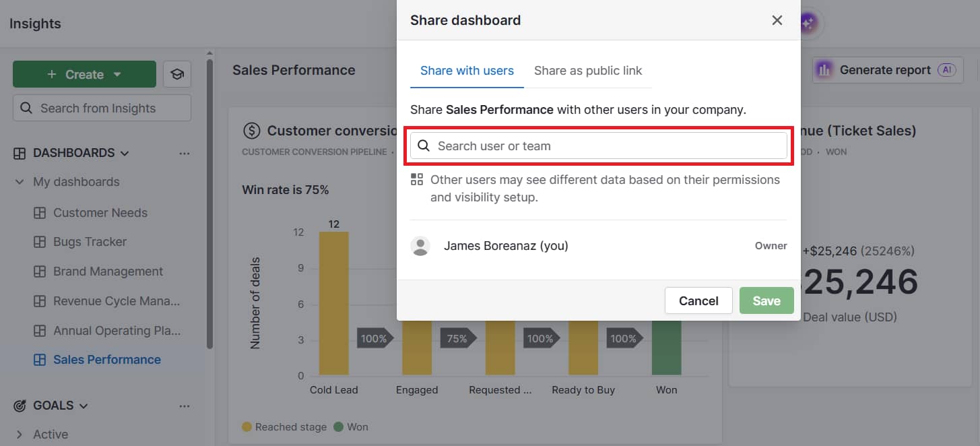Click the graduation cap learning icon beside Create

[176, 73]
